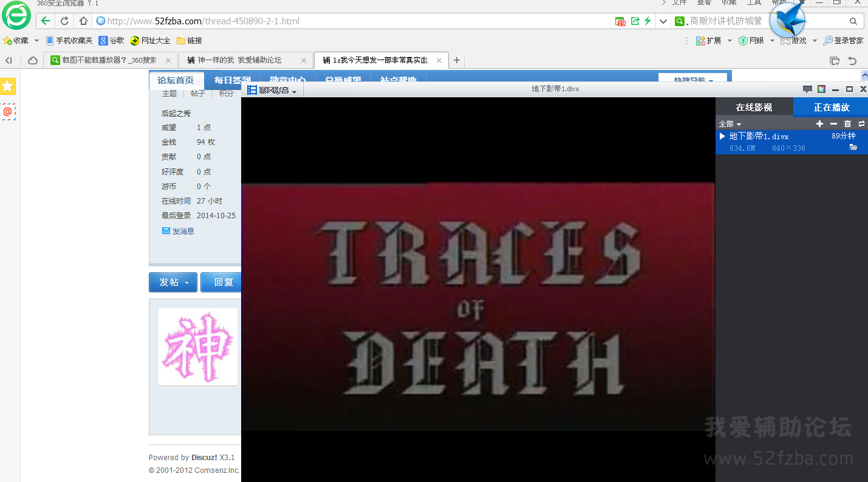868x482 pixels.
Task: Click the yellow star sidebar favorites icon
Action: tap(7, 86)
